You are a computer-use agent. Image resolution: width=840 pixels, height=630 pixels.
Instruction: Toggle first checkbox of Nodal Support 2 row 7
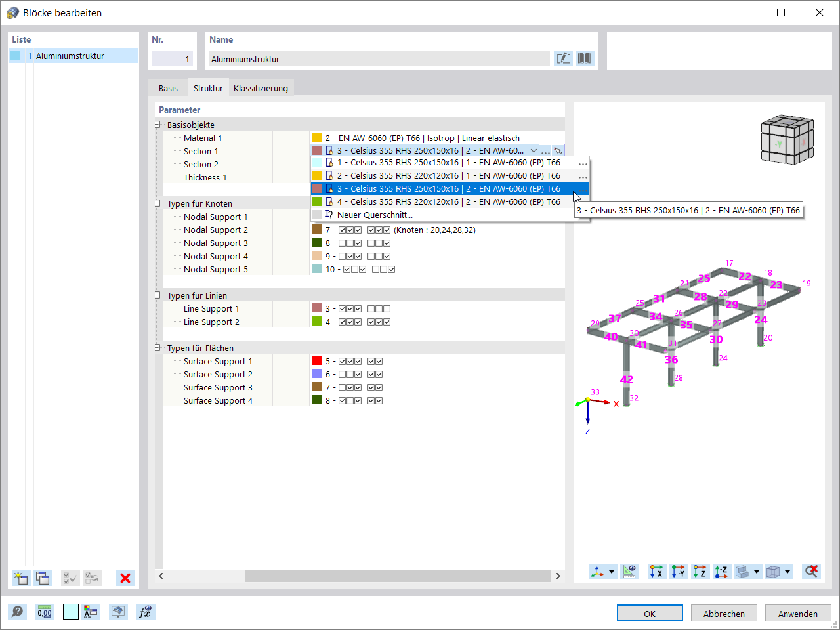point(342,230)
